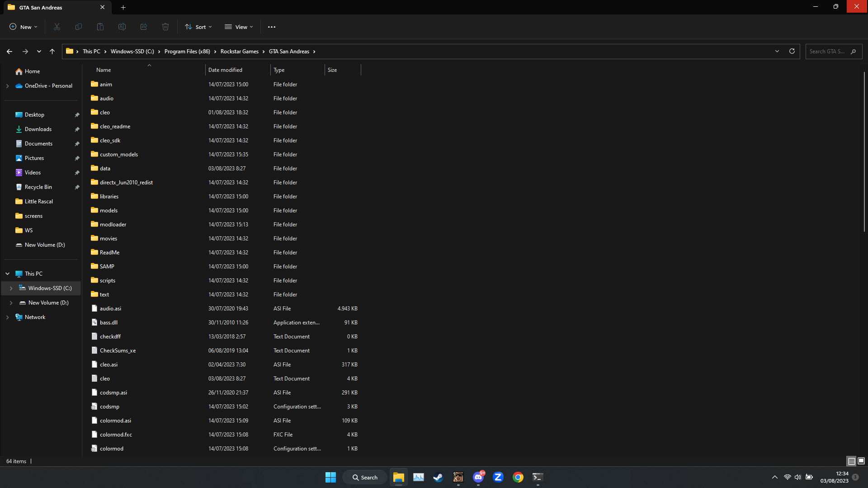868x488 pixels.
Task: Click the Refresh button beside address bar
Action: tap(792, 52)
